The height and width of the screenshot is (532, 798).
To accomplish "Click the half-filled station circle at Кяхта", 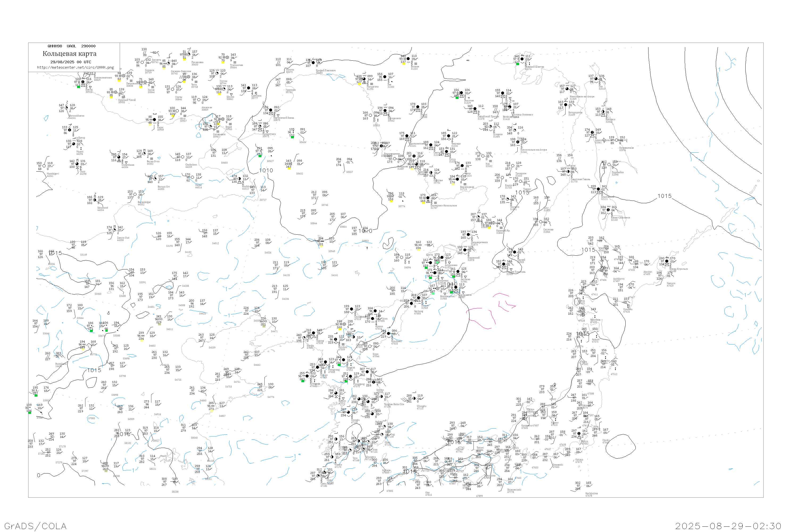I will click(x=83, y=82).
